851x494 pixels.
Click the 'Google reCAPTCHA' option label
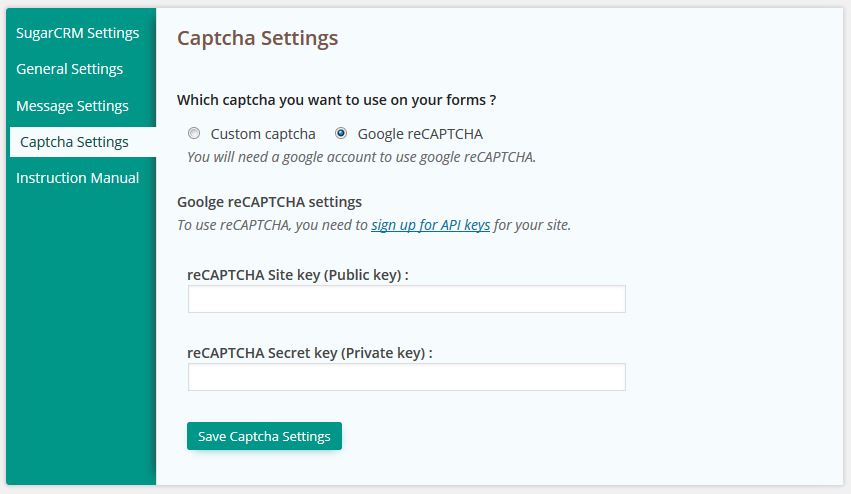(x=420, y=134)
